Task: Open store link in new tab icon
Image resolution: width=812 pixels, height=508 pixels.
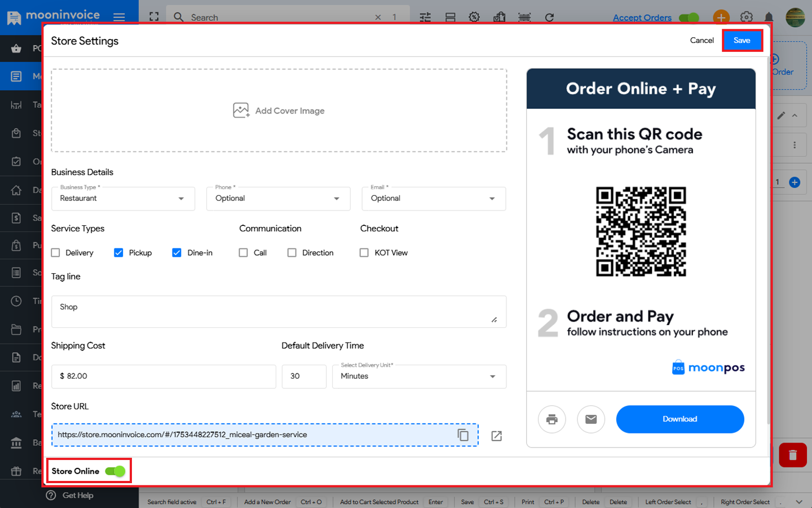Action: tap(496, 436)
